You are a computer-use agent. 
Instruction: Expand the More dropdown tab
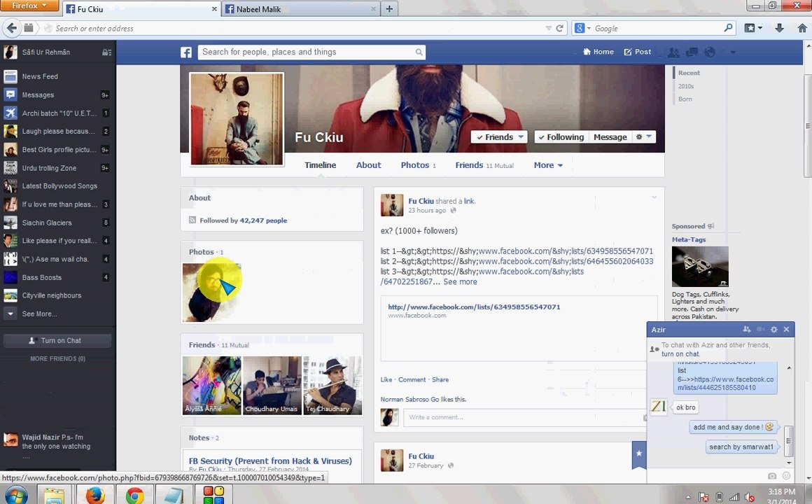548,165
